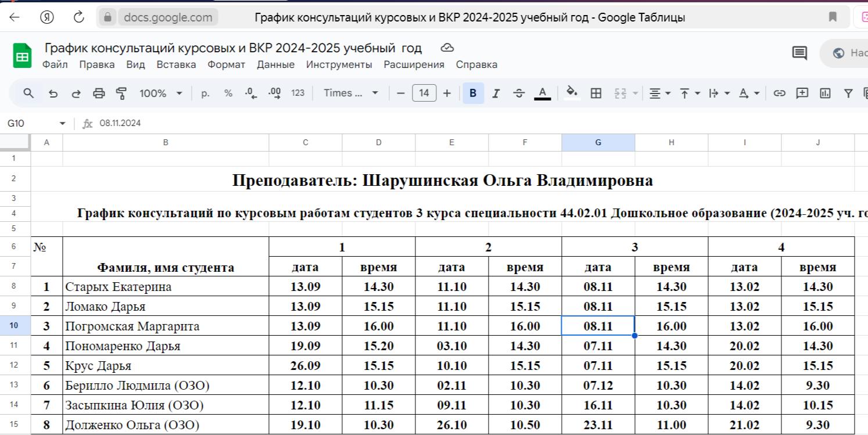
Task: Open comment history icon at top right
Action: tap(799, 53)
